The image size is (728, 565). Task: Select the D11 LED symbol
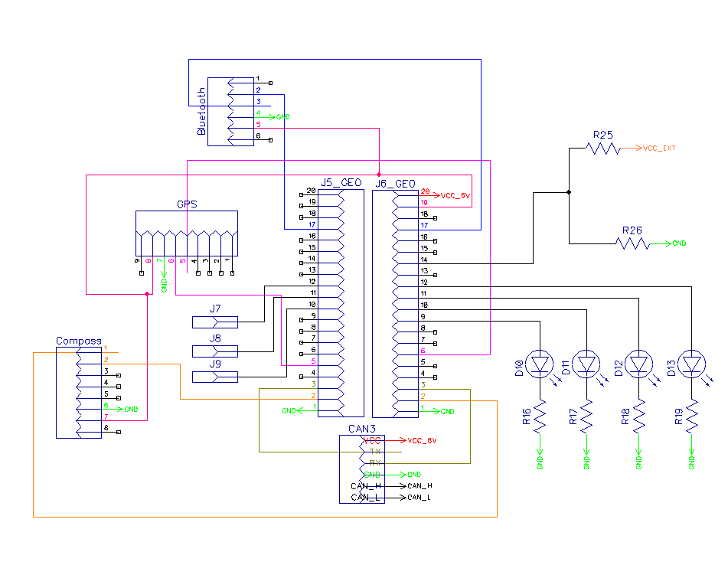pyautogui.click(x=586, y=364)
